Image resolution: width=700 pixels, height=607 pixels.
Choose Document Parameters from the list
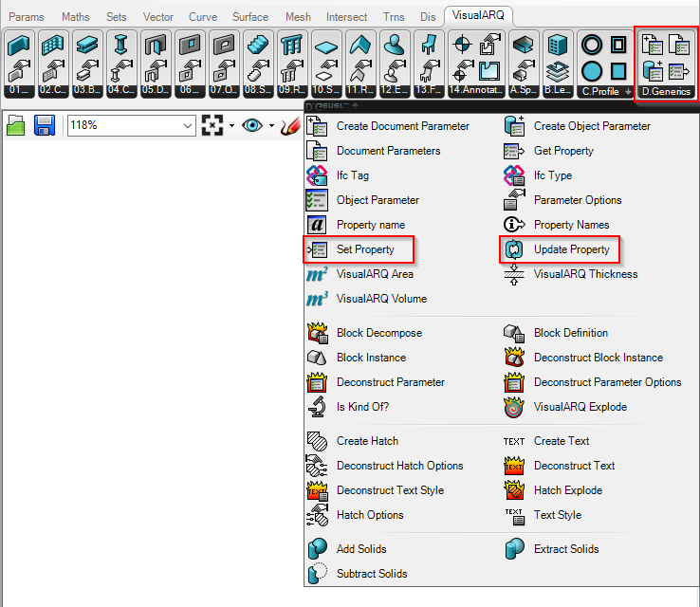pyautogui.click(x=374, y=151)
